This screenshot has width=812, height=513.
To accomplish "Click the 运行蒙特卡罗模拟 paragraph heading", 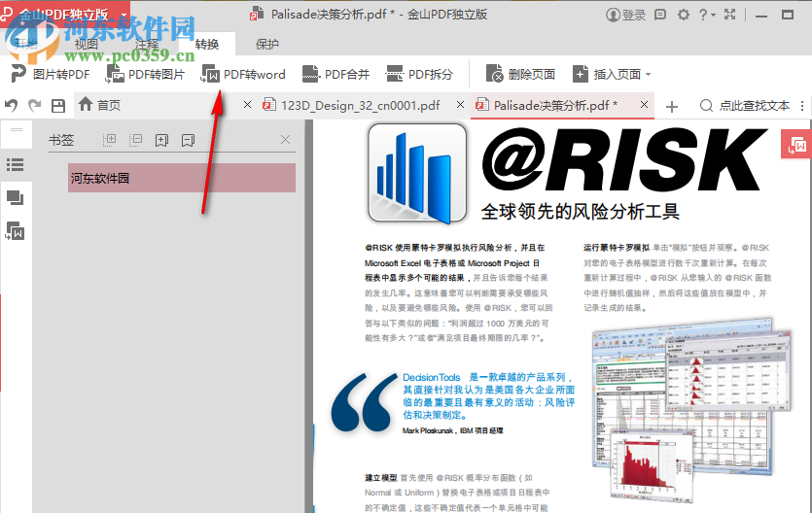I will (617, 248).
